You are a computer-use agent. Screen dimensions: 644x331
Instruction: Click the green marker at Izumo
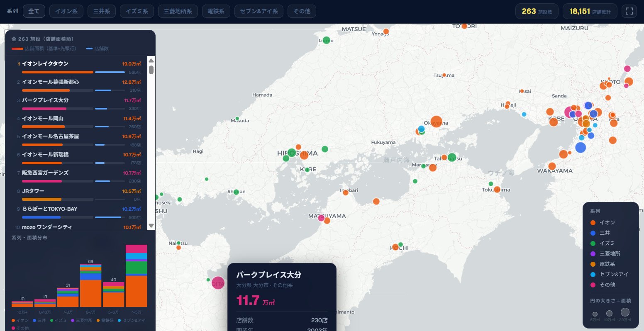pos(326,40)
